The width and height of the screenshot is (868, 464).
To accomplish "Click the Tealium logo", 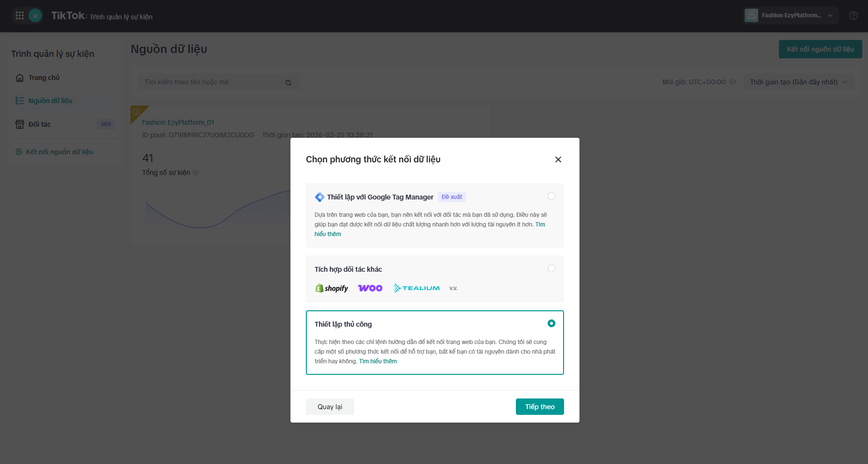I will pos(417,288).
